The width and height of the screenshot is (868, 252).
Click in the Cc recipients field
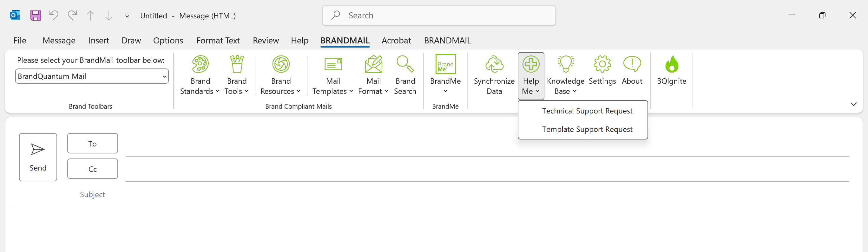point(487,169)
